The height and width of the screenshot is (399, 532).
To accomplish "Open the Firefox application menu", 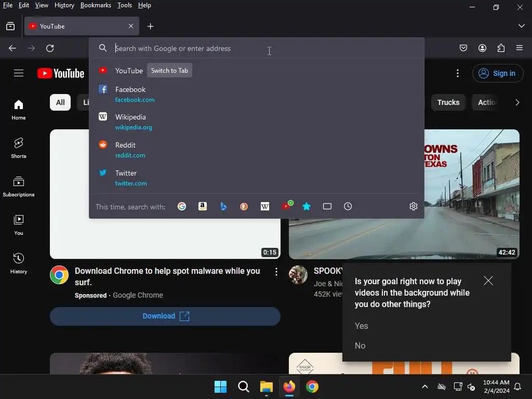I will 520,48.
